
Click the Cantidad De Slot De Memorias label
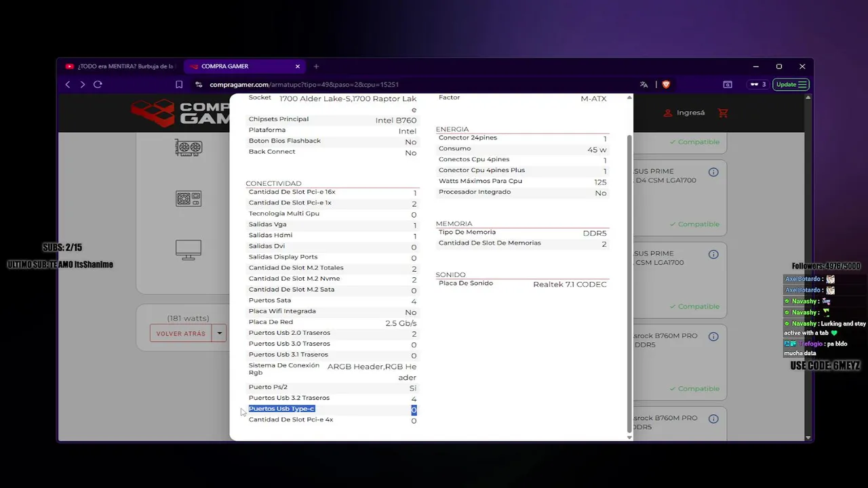(x=490, y=243)
